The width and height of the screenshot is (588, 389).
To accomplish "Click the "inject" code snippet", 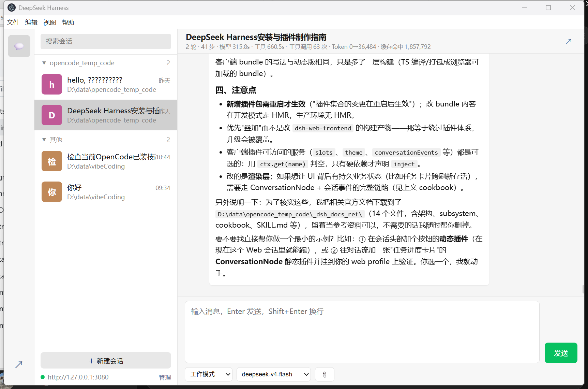I will point(404,164).
